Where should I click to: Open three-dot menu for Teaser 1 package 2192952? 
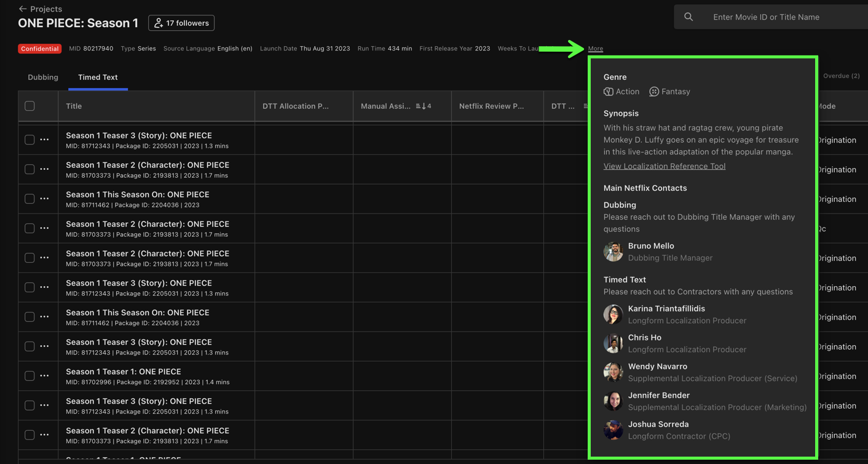[x=44, y=376]
